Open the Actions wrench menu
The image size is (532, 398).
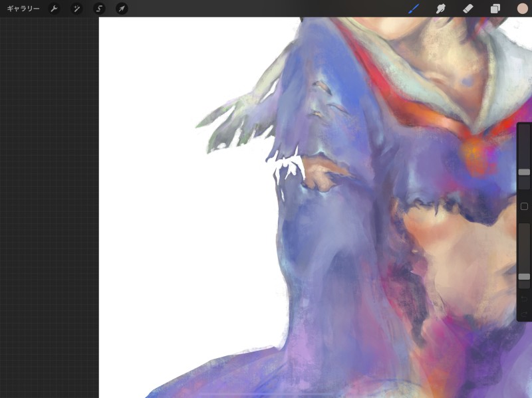(54, 9)
